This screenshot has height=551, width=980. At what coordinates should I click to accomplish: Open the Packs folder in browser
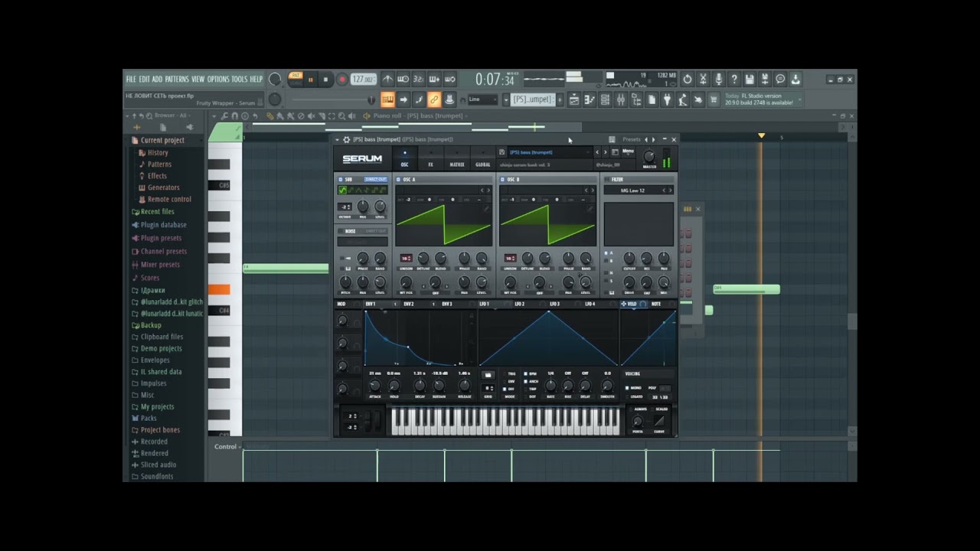(149, 419)
